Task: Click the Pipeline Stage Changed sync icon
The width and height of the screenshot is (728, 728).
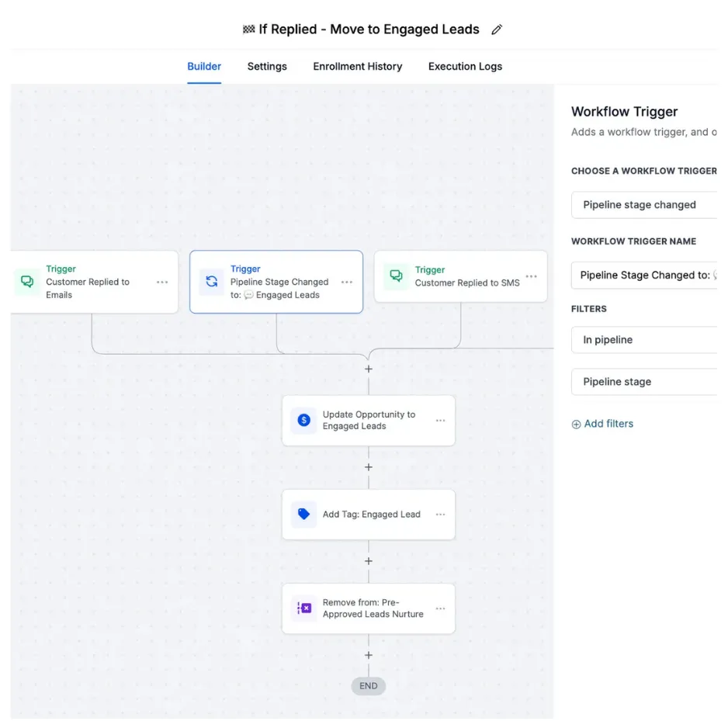Action: click(211, 282)
